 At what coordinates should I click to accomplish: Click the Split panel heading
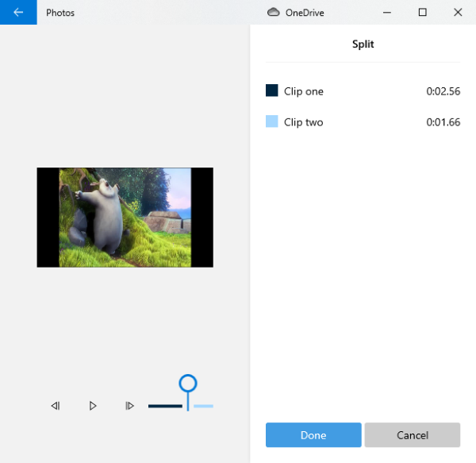(363, 44)
